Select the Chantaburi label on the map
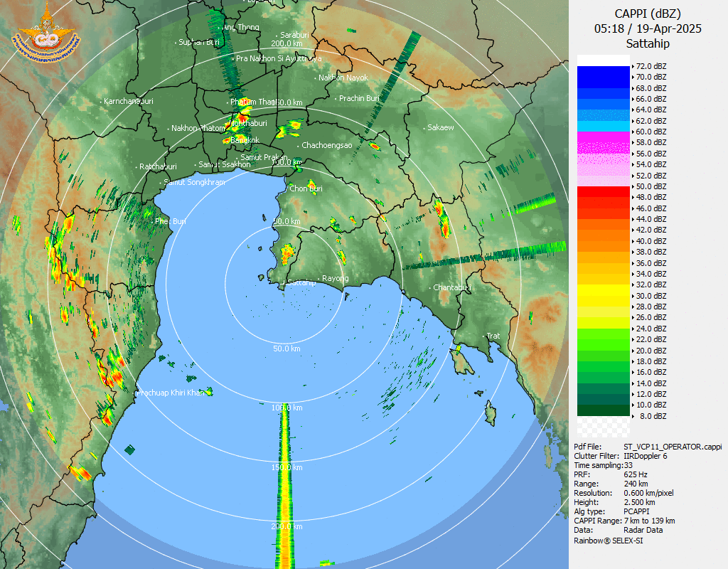 point(451,287)
